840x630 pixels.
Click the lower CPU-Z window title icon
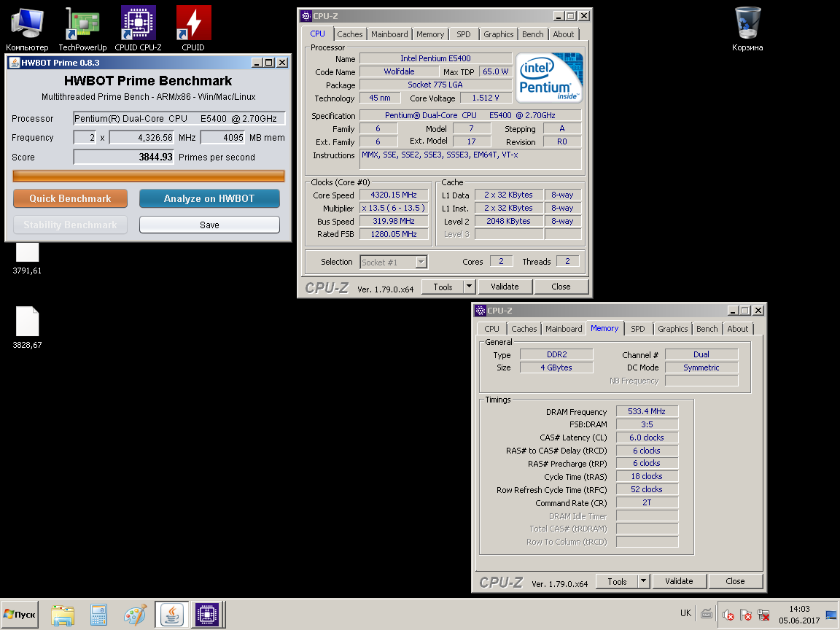481,311
